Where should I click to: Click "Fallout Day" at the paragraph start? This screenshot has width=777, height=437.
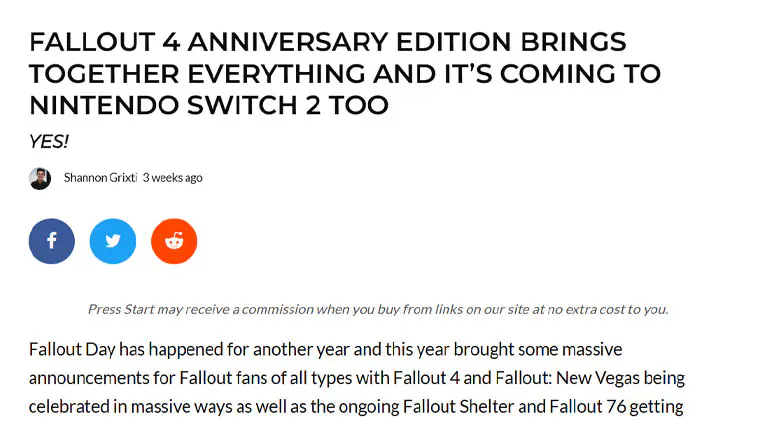[72, 351]
